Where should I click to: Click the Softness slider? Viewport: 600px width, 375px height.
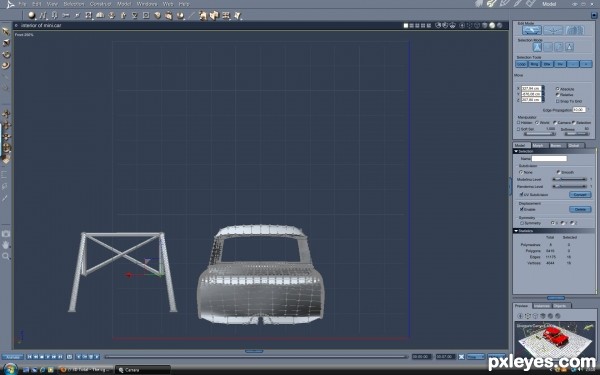pos(577,134)
